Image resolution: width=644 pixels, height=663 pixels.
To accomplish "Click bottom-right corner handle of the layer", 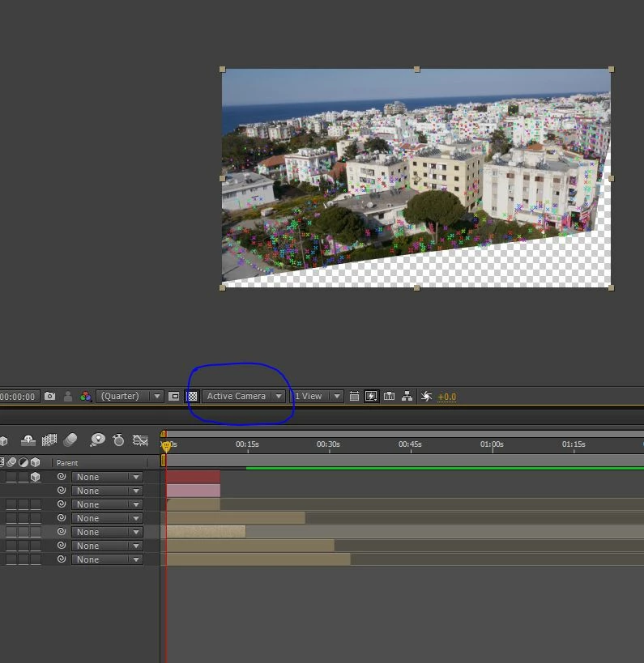I will pyautogui.click(x=611, y=287).
